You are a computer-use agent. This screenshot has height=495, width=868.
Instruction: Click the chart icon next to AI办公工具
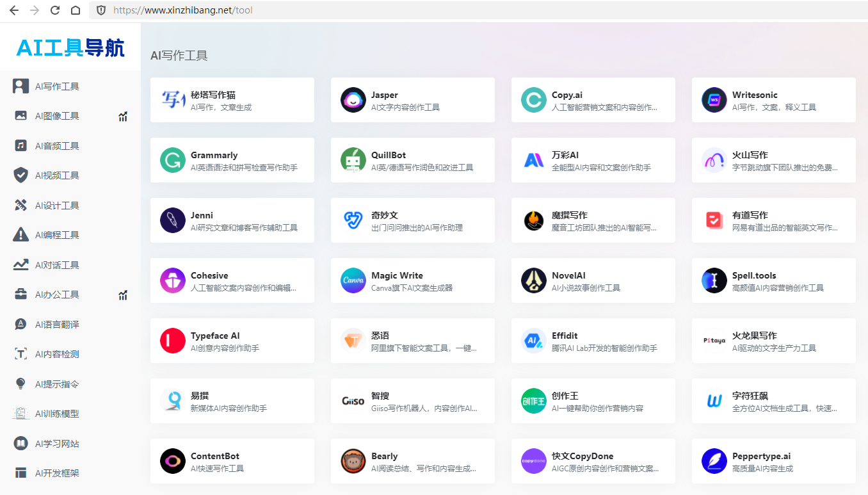point(122,294)
